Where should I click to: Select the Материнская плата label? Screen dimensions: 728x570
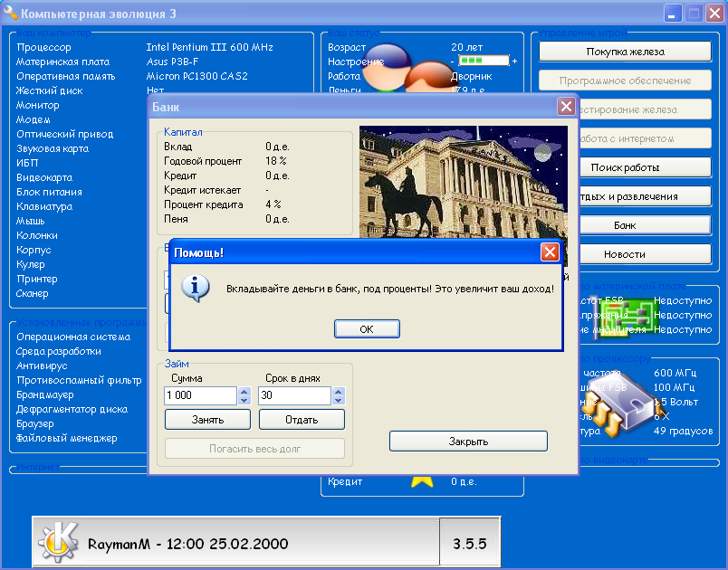click(62, 62)
